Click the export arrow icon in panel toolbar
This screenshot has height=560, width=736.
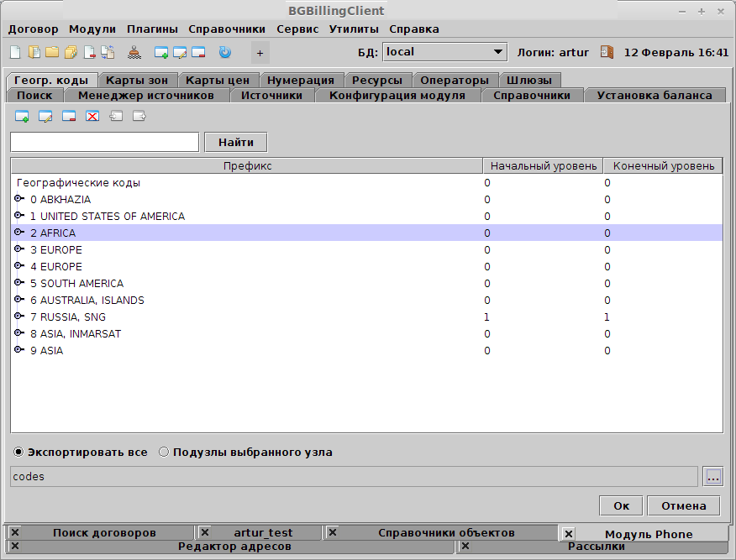point(138,116)
